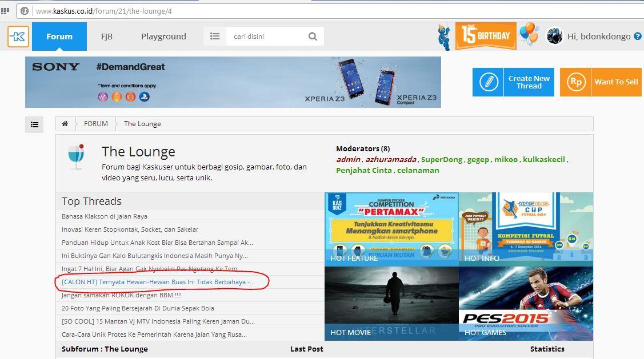Click the Rp Want To Sell icon
Screen dimensions: 644x359
pyautogui.click(x=575, y=82)
